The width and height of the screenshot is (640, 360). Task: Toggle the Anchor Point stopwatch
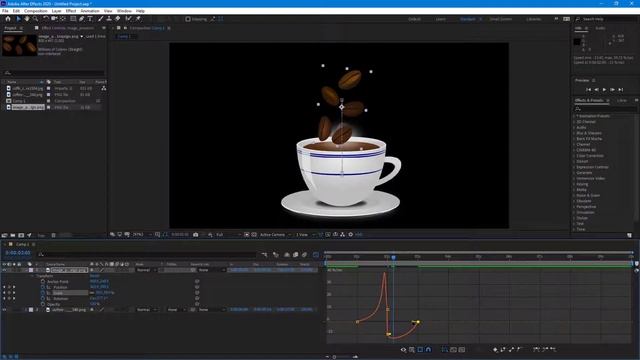(43, 282)
